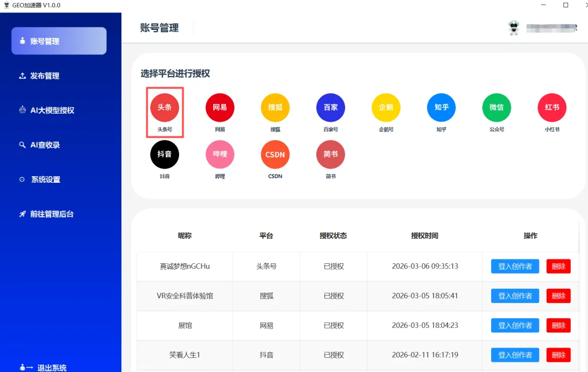Select nickname cell 笑看人生1
The image size is (588, 372).
tap(185, 355)
